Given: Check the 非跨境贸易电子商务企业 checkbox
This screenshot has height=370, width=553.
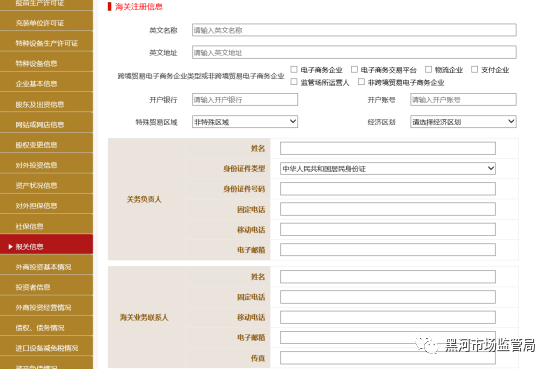Looking at the screenshot, I should (361, 82).
